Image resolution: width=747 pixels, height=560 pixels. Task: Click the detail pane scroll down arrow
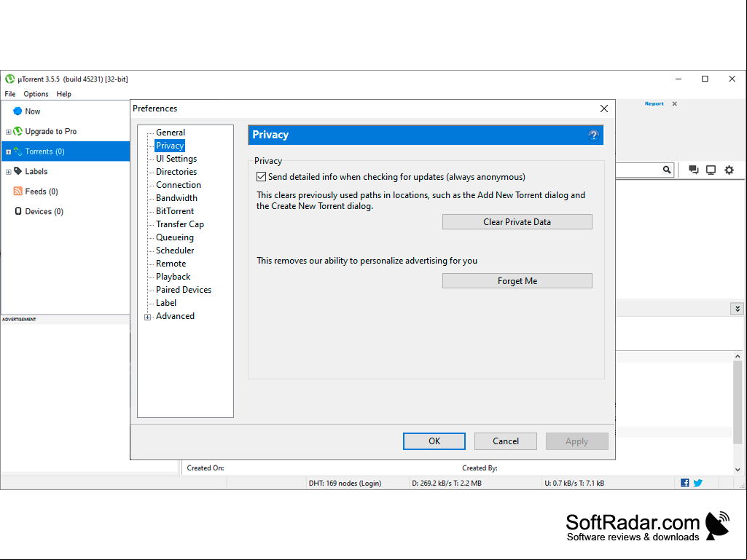click(x=738, y=470)
